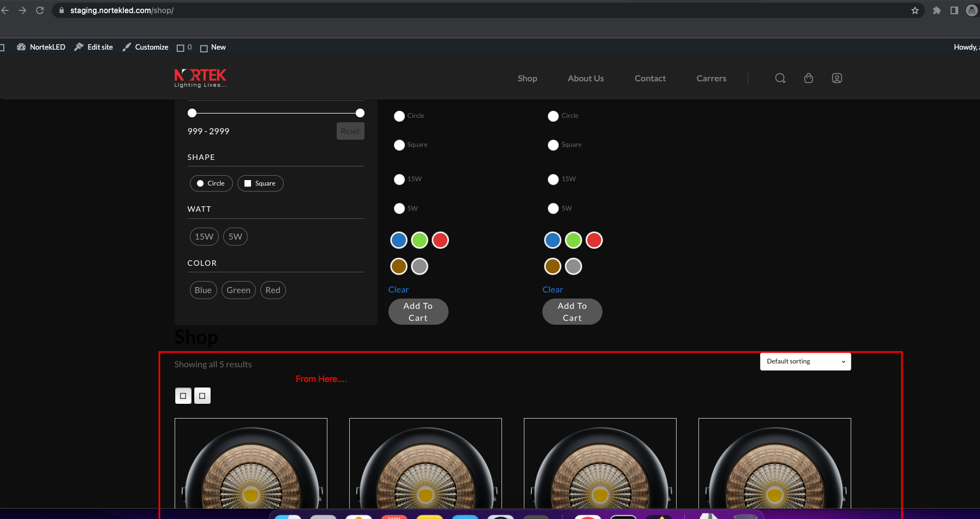980x519 pixels.
Task: Pick gray swatch on second product
Action: click(x=573, y=266)
